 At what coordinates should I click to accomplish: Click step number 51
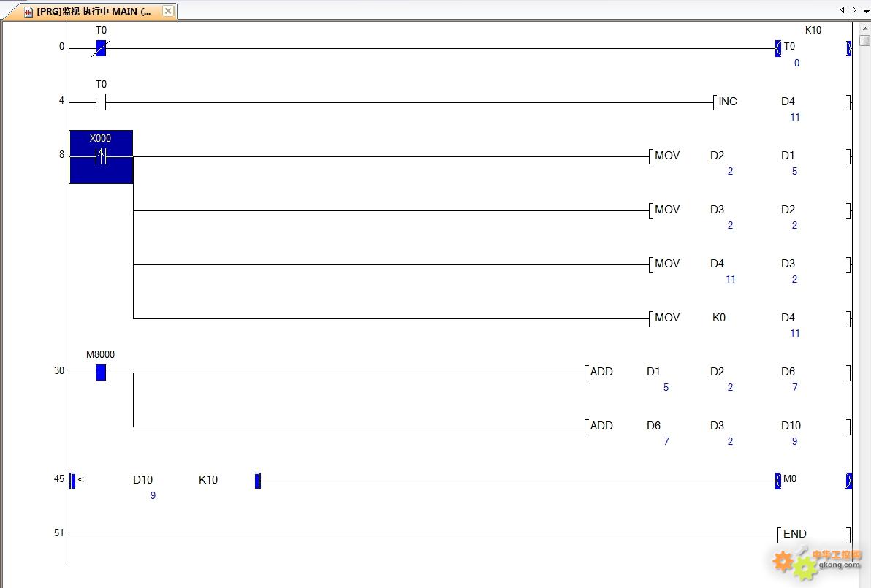[x=59, y=533]
